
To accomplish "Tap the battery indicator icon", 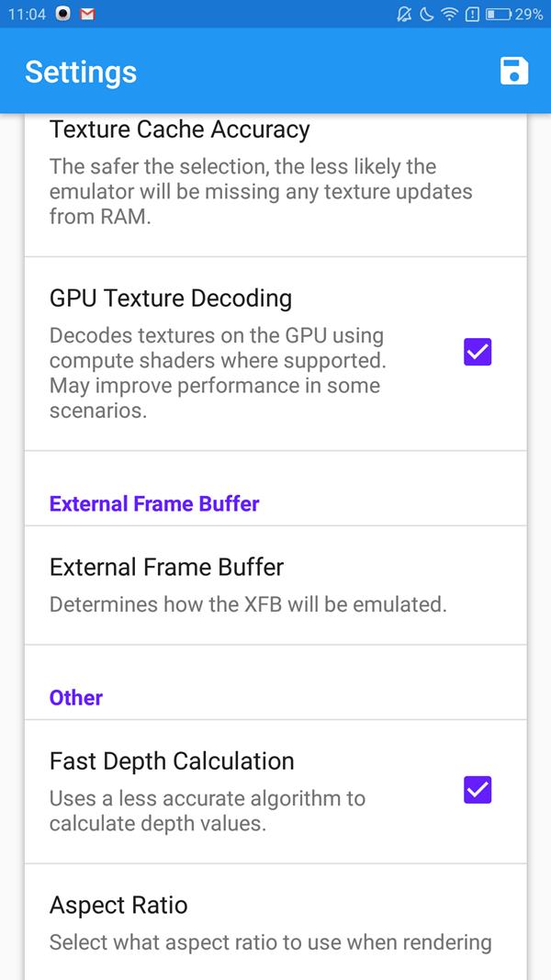I will pos(499,14).
